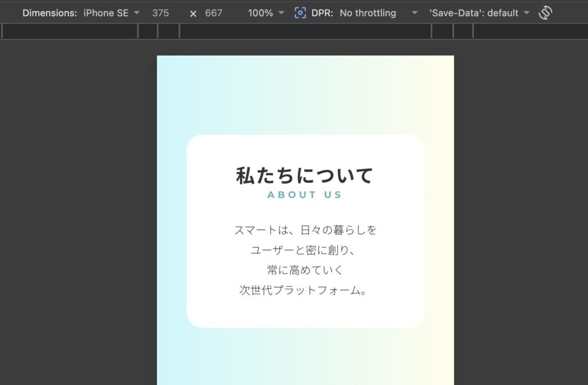Click the rotate viewport orientation icon
Image resolution: width=588 pixels, height=385 pixels.
544,12
